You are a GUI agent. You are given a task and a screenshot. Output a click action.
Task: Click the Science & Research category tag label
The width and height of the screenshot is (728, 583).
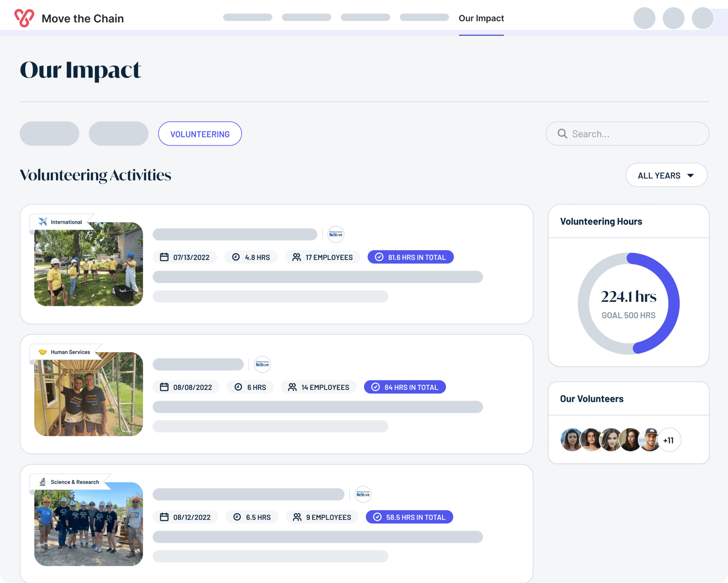[75, 482]
